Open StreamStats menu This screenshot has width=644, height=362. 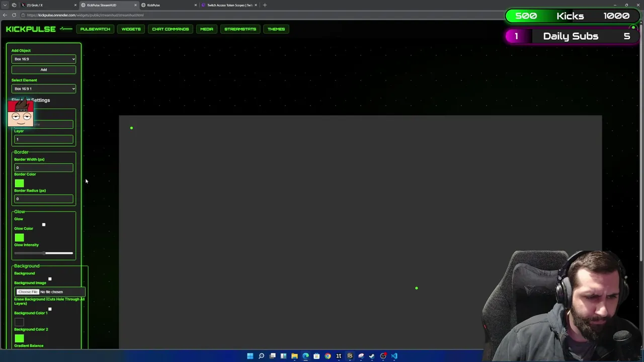(240, 29)
